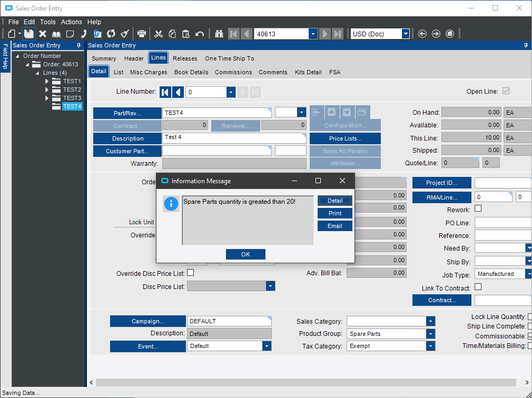The height and width of the screenshot is (398, 532).
Task: Click the open book toolbar icon
Action: (56, 34)
